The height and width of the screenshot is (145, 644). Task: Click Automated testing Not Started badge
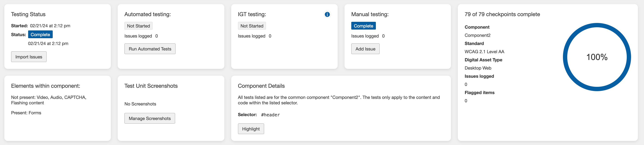click(x=138, y=26)
